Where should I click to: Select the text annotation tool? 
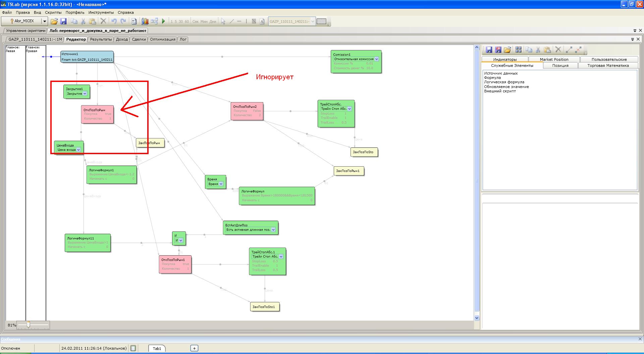click(x=262, y=21)
